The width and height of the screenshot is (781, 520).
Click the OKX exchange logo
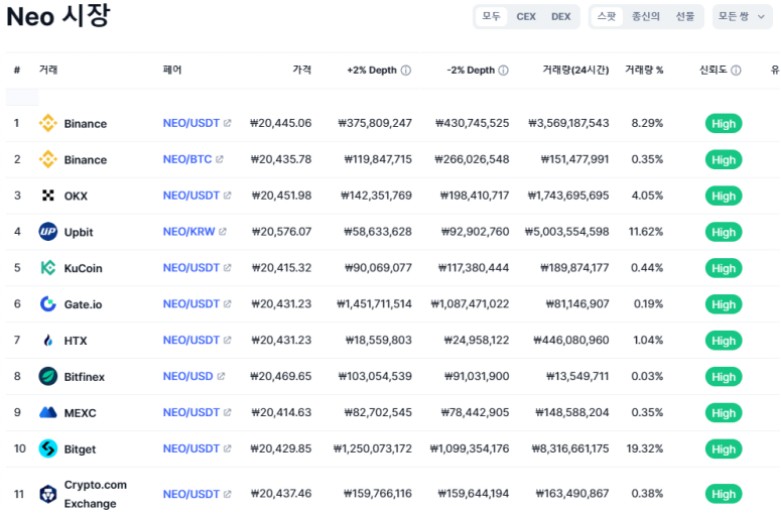click(x=48, y=196)
